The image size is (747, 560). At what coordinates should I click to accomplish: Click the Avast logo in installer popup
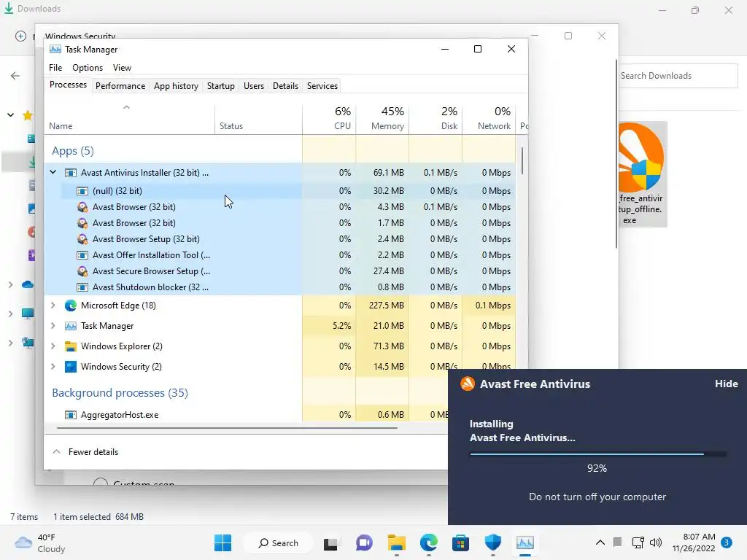tap(468, 384)
